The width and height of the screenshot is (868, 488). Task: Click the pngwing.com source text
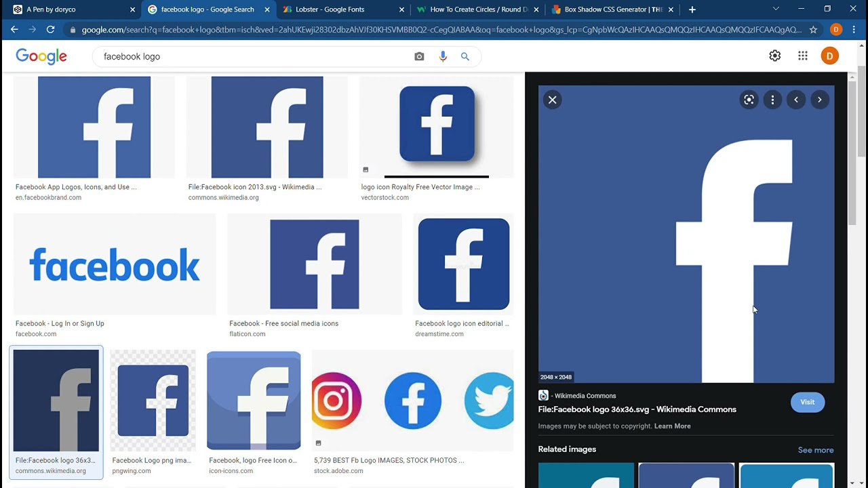(x=132, y=471)
